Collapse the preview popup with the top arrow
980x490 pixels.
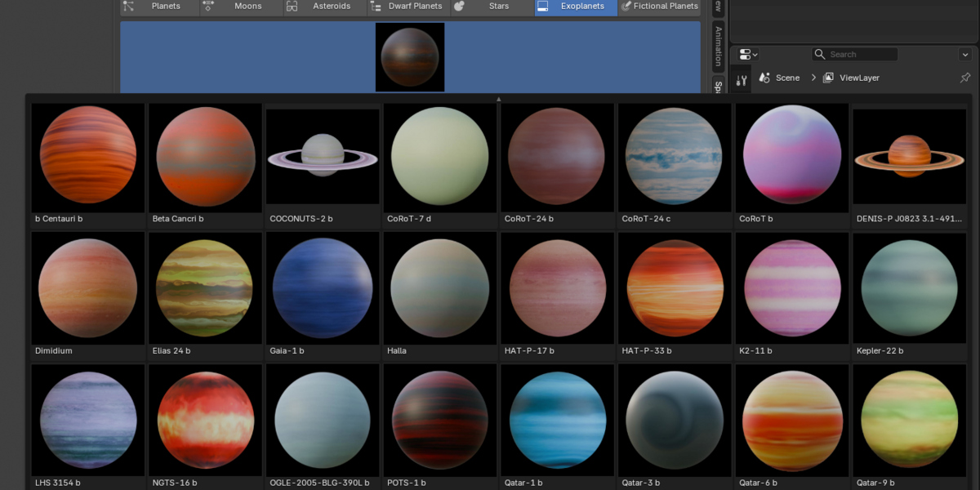pos(498,99)
